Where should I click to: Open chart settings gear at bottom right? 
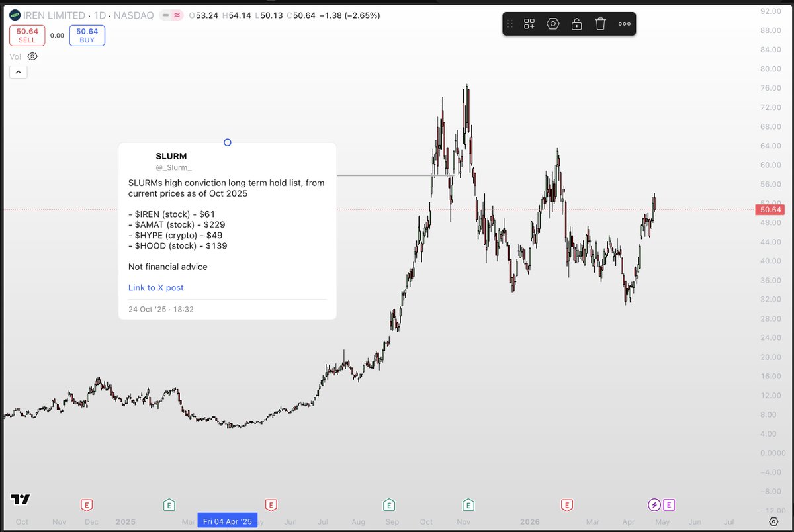click(773, 521)
